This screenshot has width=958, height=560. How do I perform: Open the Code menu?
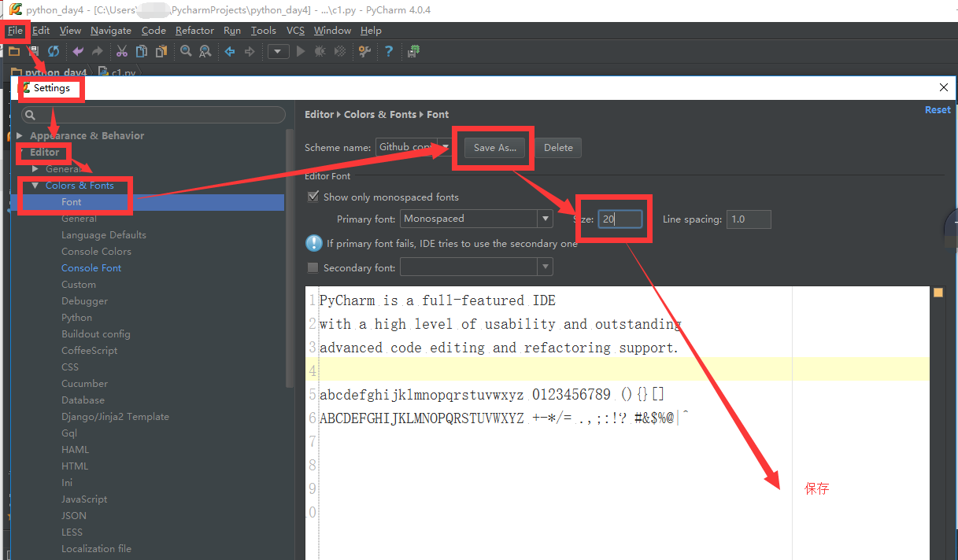[x=154, y=30]
